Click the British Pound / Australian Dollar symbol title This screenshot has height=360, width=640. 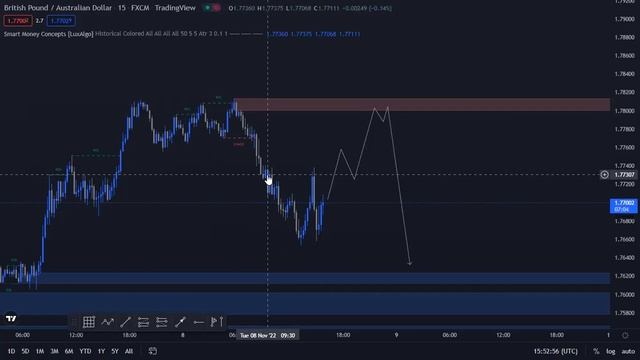click(x=58, y=8)
